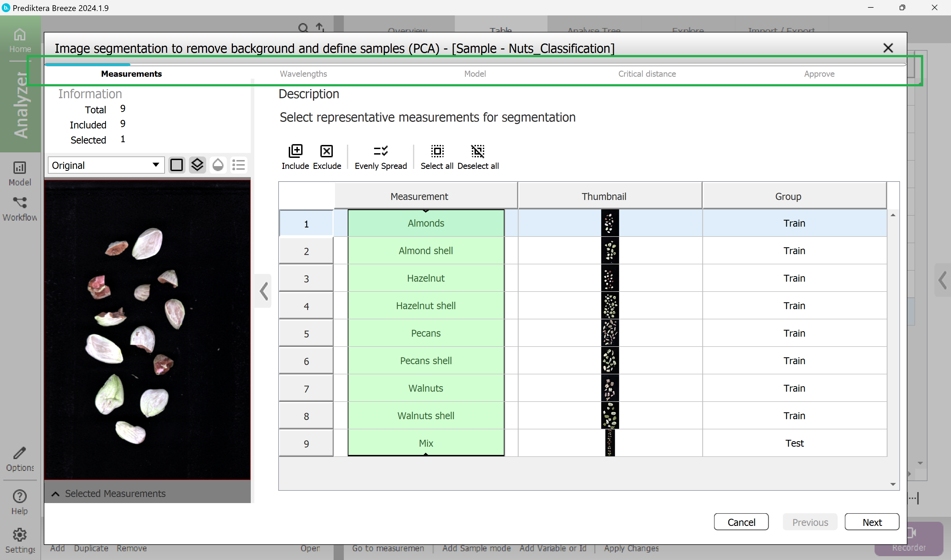The width and height of the screenshot is (951, 560).
Task: Expand right side panel chevron in background
Action: 942,280
